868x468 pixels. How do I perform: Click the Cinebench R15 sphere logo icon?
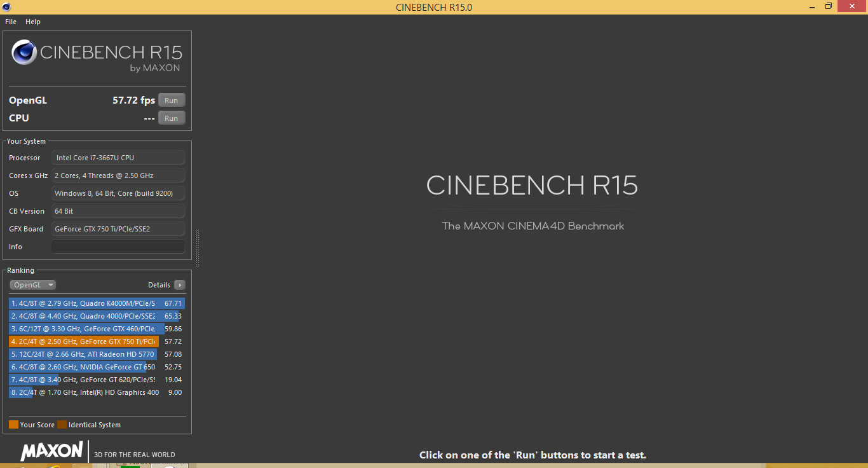pyautogui.click(x=24, y=53)
